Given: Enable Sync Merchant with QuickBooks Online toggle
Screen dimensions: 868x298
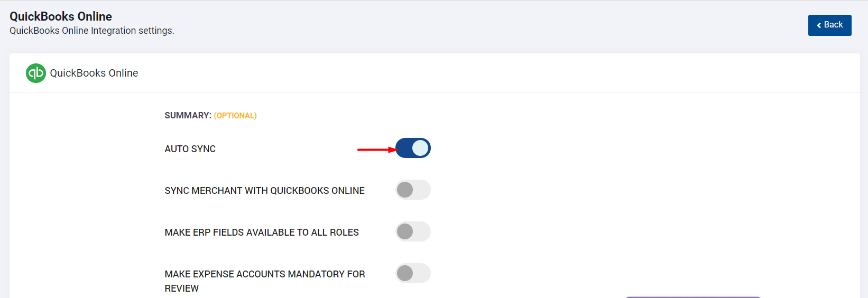Looking at the screenshot, I should pyautogui.click(x=413, y=190).
